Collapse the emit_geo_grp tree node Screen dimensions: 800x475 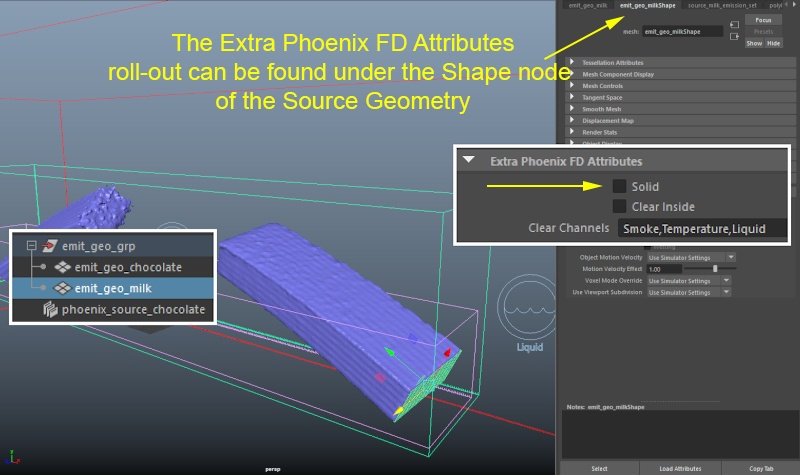[x=32, y=245]
